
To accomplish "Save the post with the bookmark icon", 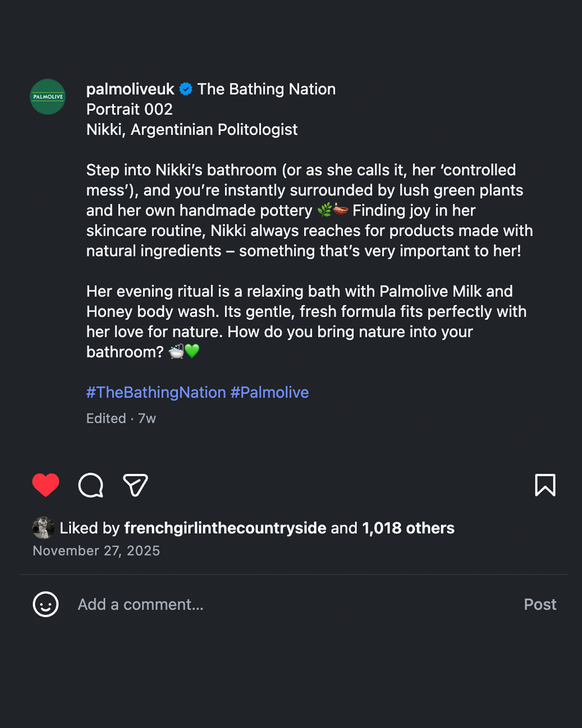I will pos(545,485).
